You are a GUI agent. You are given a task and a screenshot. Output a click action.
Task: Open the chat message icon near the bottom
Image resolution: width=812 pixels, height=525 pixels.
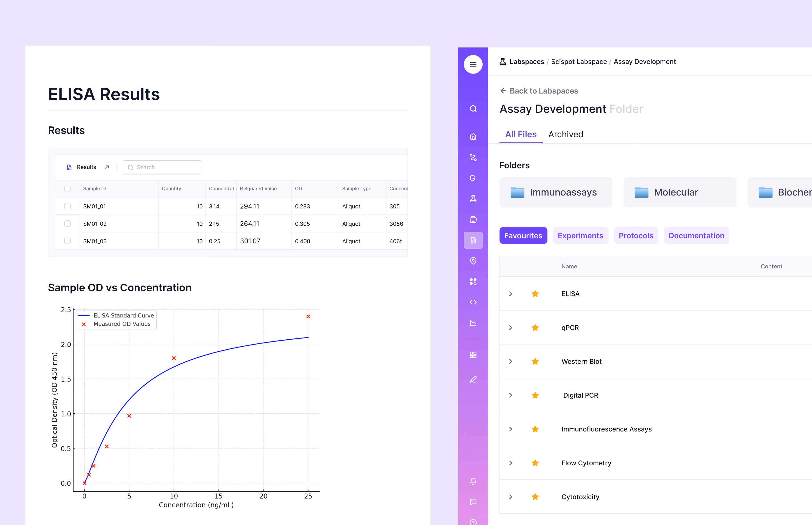pyautogui.click(x=473, y=502)
